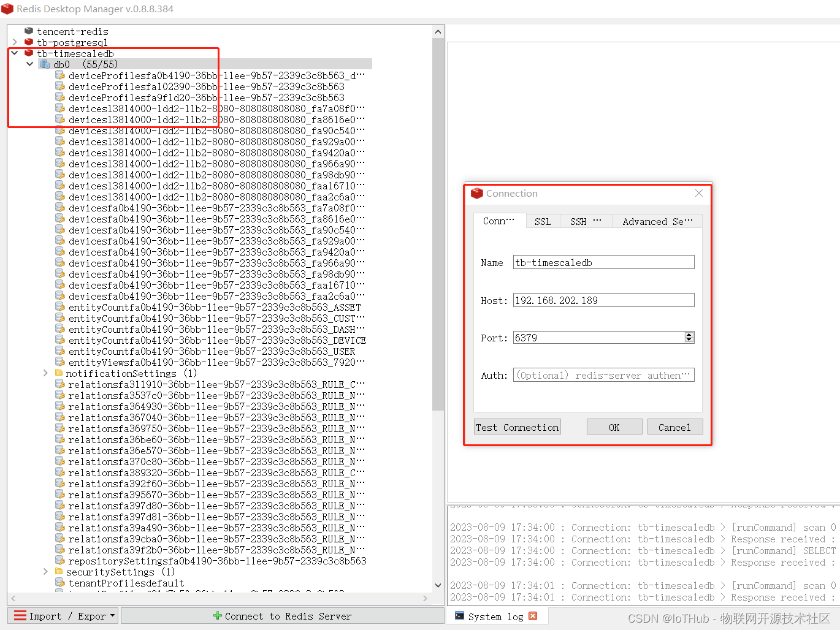This screenshot has height=630, width=840.
Task: Click tree scrollbar down arrow
Action: [438, 586]
